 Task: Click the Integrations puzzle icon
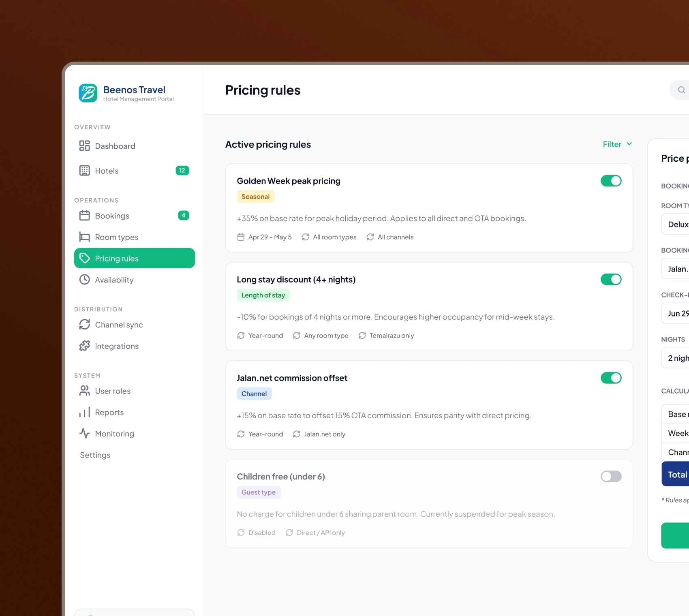point(84,346)
